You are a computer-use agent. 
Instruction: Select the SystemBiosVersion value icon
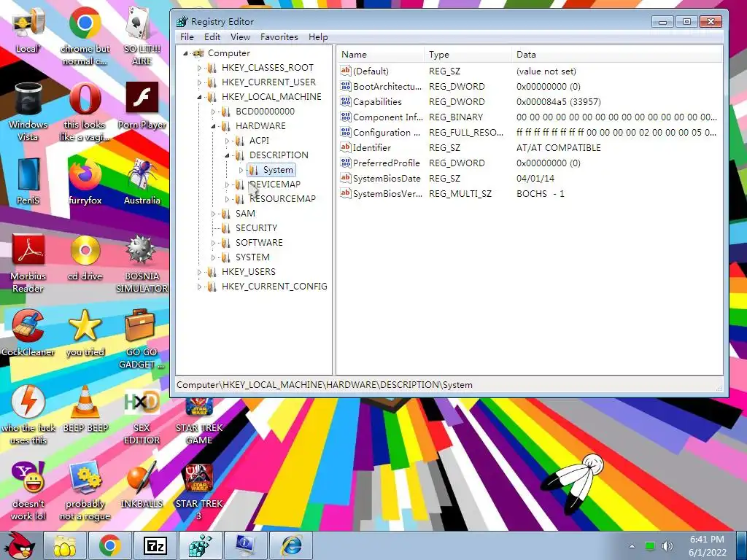pyautogui.click(x=345, y=193)
